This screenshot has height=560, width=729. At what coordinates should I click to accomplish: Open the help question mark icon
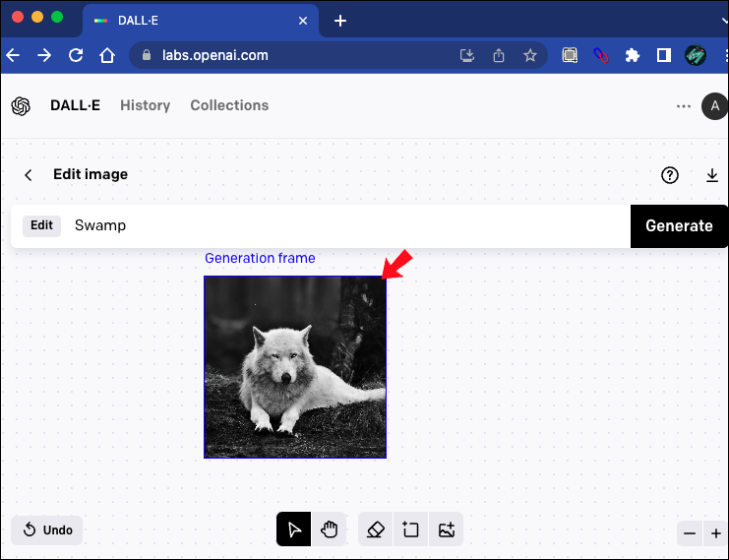point(670,175)
